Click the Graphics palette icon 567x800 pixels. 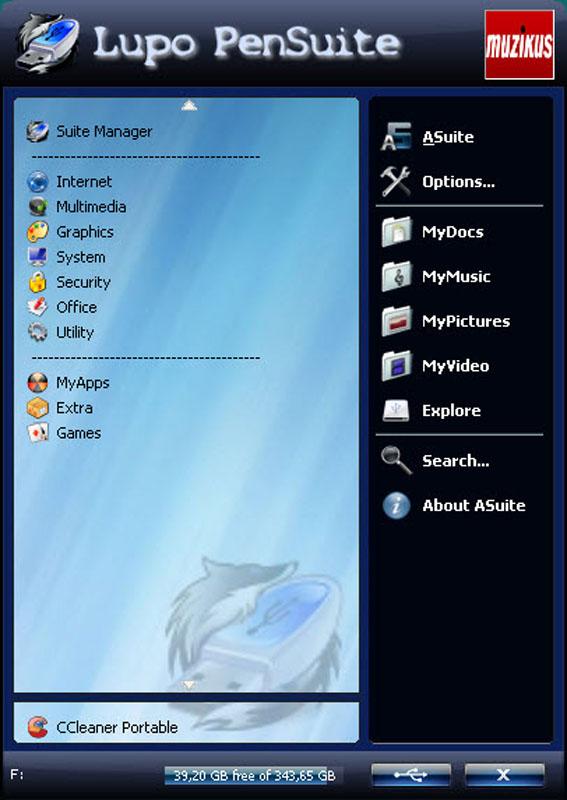38,232
